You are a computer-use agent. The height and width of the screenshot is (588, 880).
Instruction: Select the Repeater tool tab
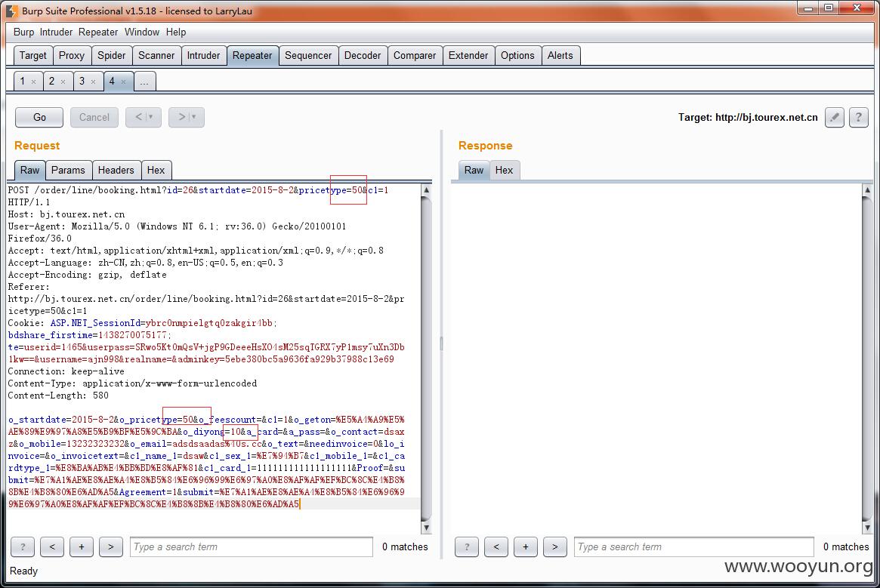(252, 56)
